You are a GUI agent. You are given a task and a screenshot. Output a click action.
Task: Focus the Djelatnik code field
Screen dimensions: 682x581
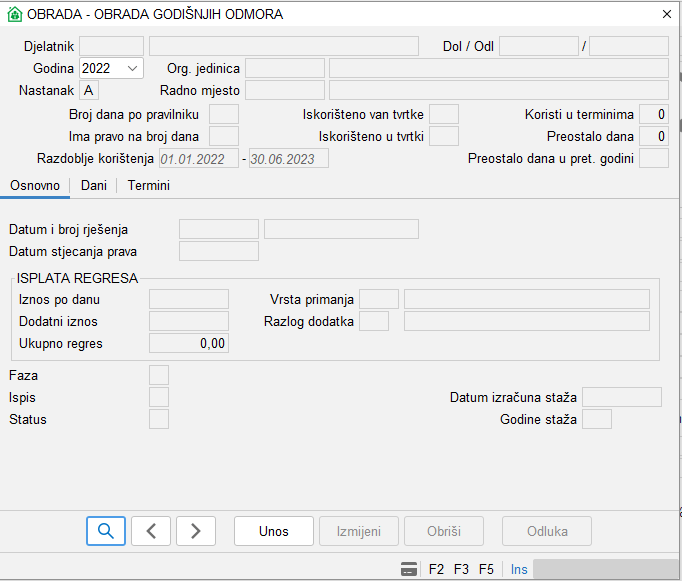tap(111, 46)
